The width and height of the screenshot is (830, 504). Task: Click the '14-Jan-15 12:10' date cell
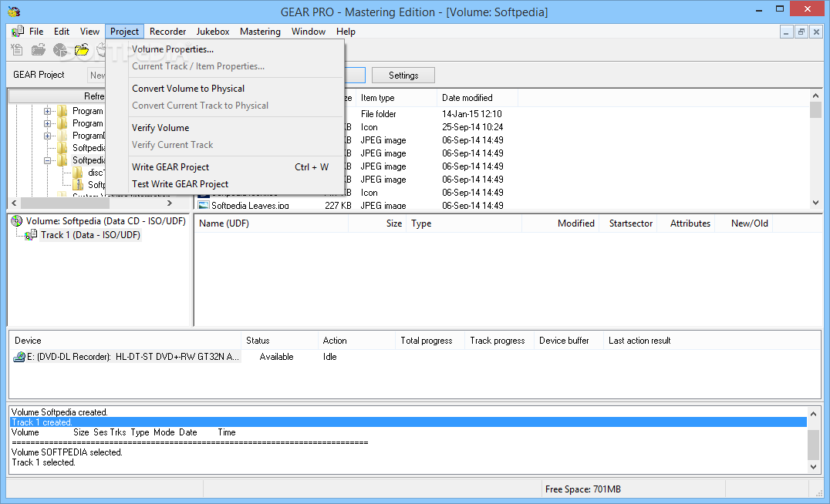click(471, 114)
